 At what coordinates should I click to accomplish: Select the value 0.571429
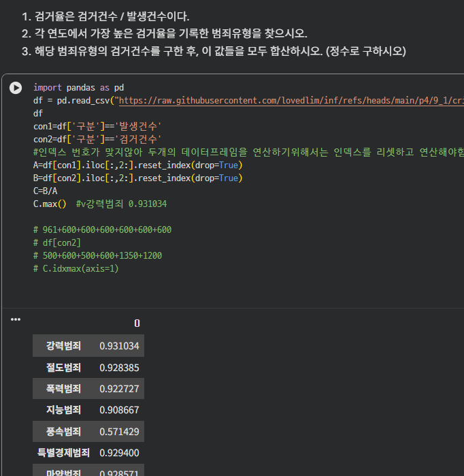click(x=119, y=432)
